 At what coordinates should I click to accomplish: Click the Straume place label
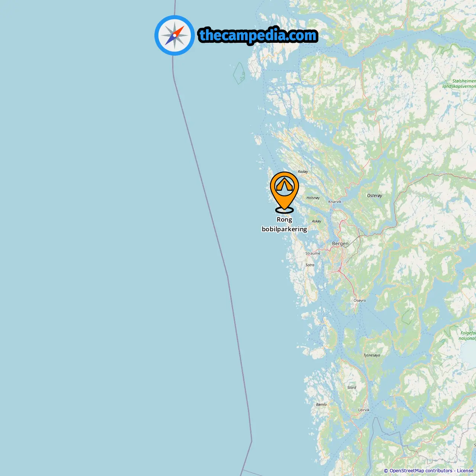tap(313, 253)
